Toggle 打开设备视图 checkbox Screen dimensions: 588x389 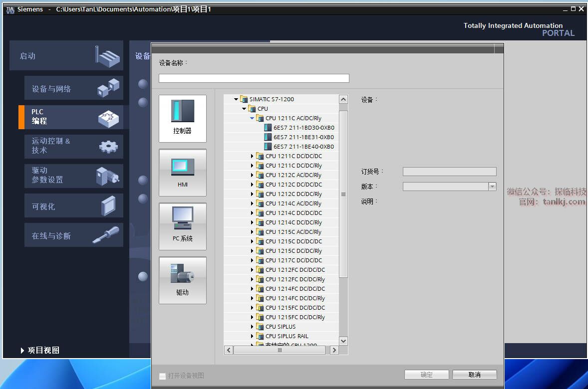[162, 376]
